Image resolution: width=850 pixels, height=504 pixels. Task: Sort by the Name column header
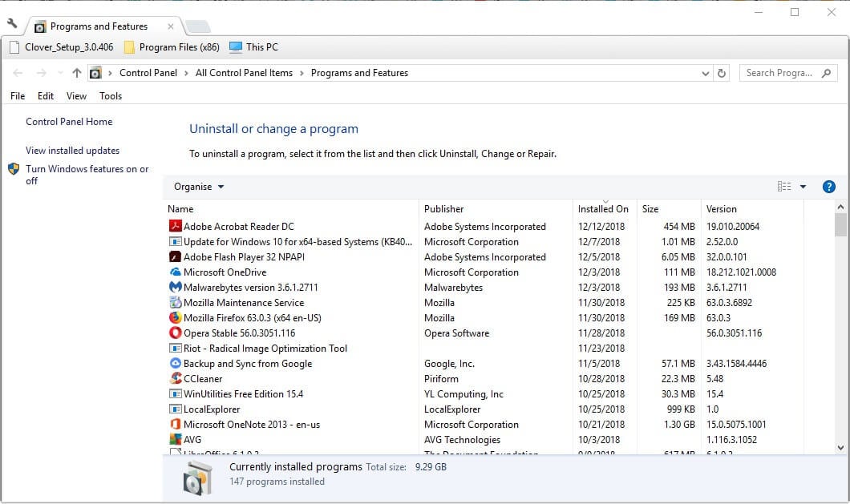[x=290, y=208]
